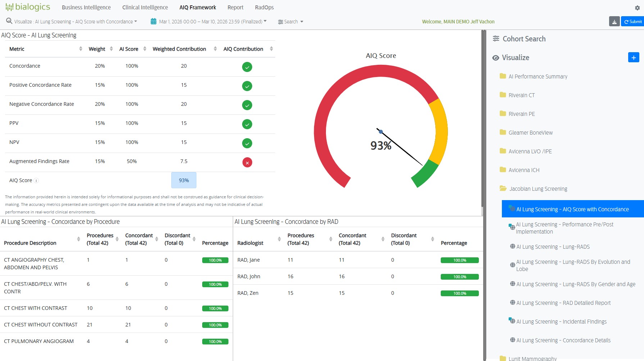644x361 pixels.
Task: Open the settings gear icon
Action: click(x=637, y=8)
